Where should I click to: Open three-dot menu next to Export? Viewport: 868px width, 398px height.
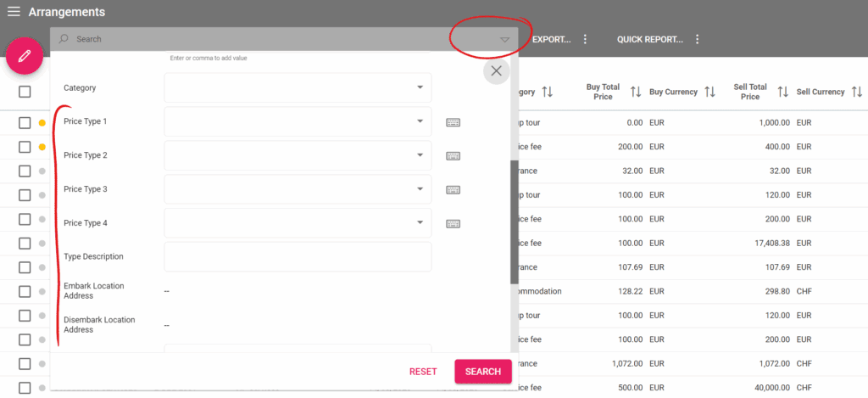tap(585, 39)
